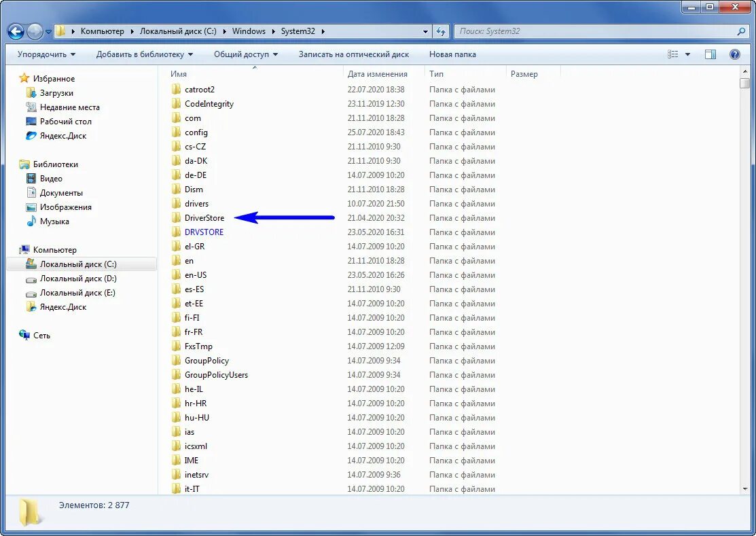Select Избранное in navigation pane
This screenshot has height=536, width=756.
pyautogui.click(x=54, y=79)
